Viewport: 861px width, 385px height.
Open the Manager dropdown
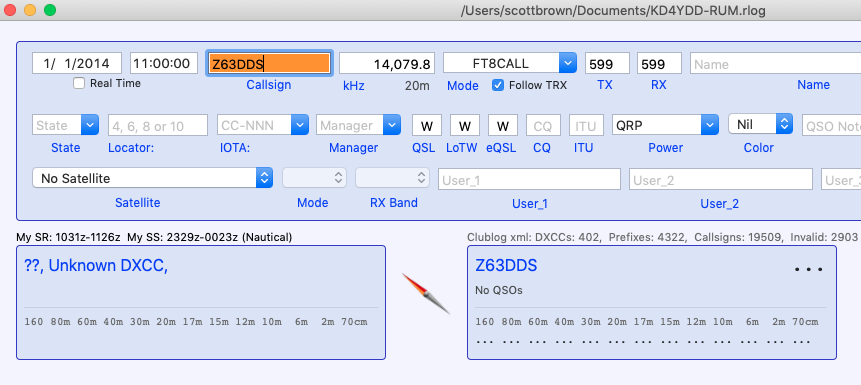(392, 125)
